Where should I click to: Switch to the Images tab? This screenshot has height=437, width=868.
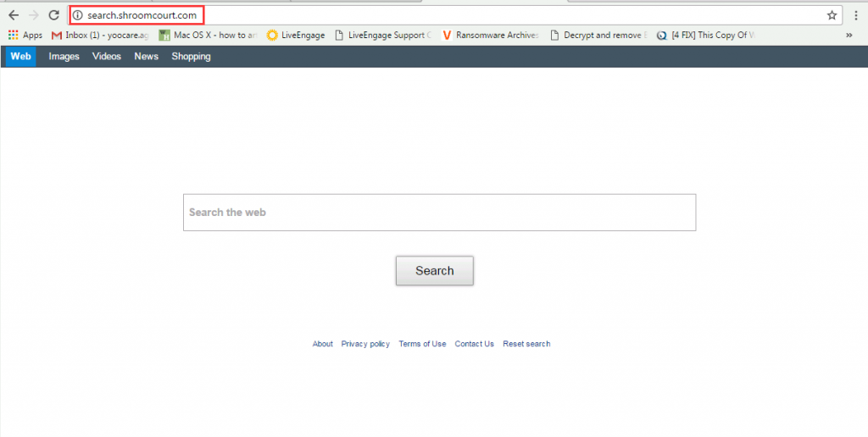pos(64,57)
